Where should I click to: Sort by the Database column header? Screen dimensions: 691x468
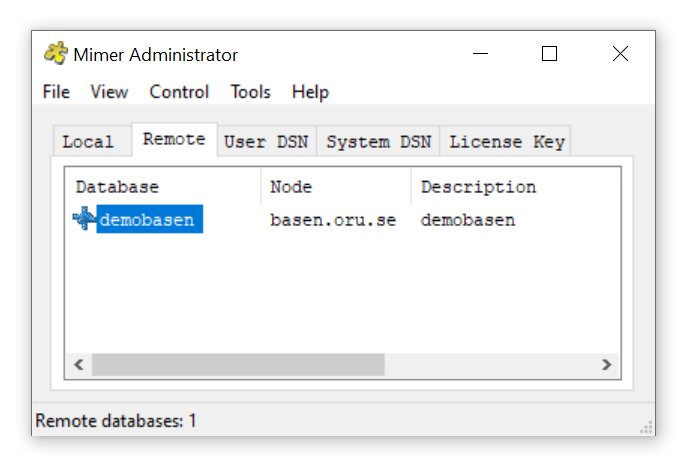pyautogui.click(x=163, y=187)
